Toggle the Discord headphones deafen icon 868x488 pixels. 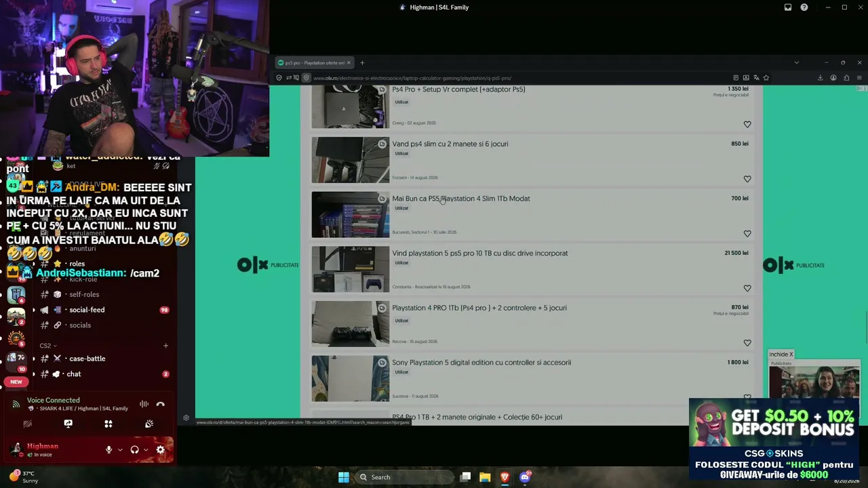click(134, 449)
